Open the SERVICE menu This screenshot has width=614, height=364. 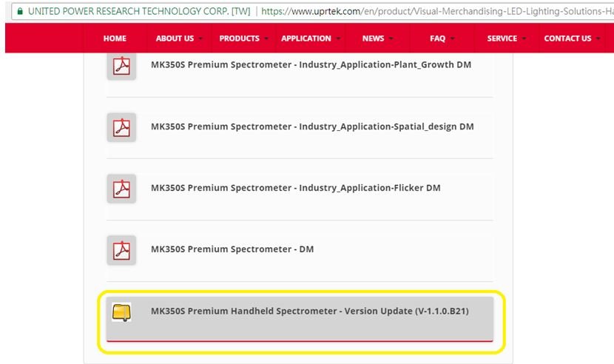(502, 38)
